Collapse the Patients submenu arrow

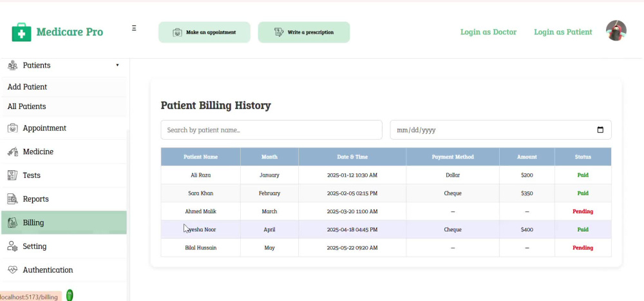pyautogui.click(x=117, y=65)
